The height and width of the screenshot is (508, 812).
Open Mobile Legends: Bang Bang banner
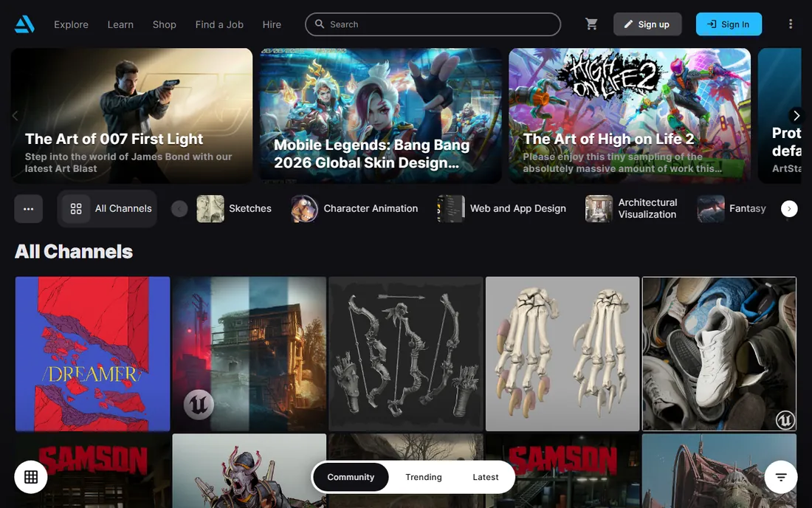pyautogui.click(x=381, y=115)
